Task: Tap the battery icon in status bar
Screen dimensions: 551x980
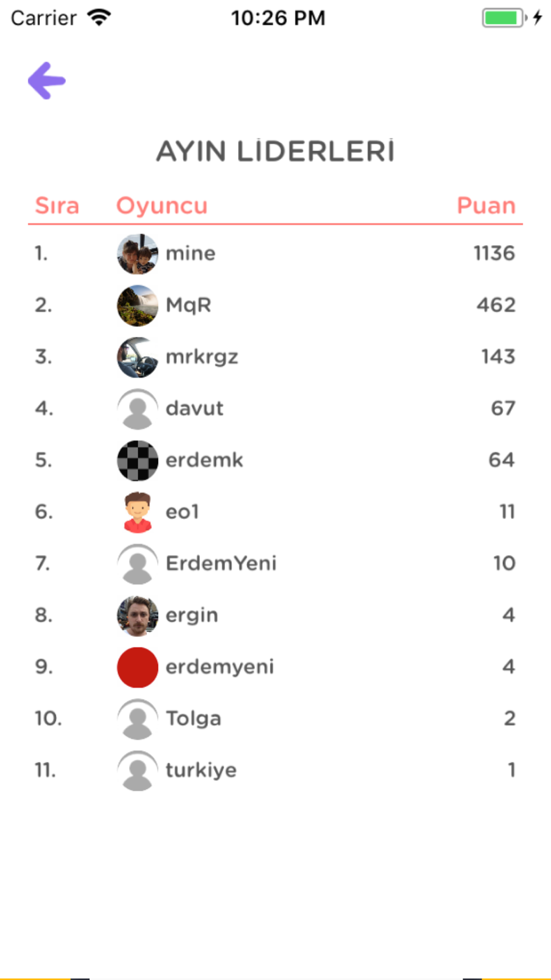Action: [x=505, y=18]
